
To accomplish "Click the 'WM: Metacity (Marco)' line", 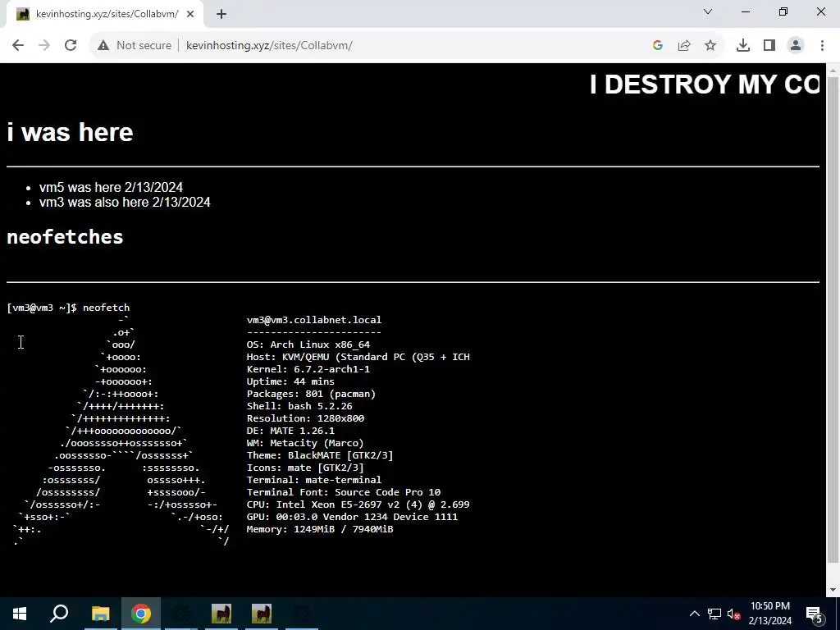I will pyautogui.click(x=305, y=443).
